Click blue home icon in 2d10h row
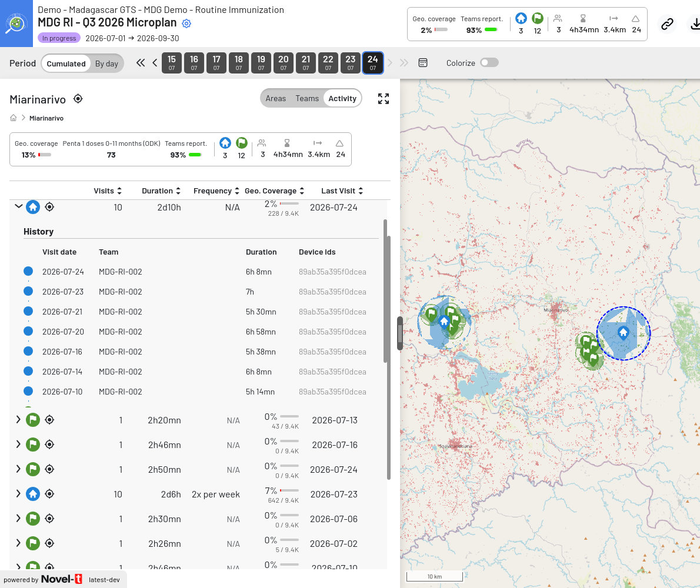 [x=33, y=207]
